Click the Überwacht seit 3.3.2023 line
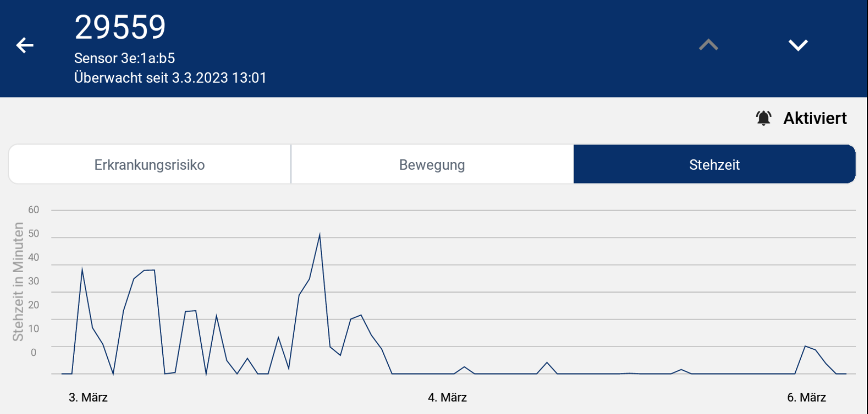The image size is (868, 414). 170,78
